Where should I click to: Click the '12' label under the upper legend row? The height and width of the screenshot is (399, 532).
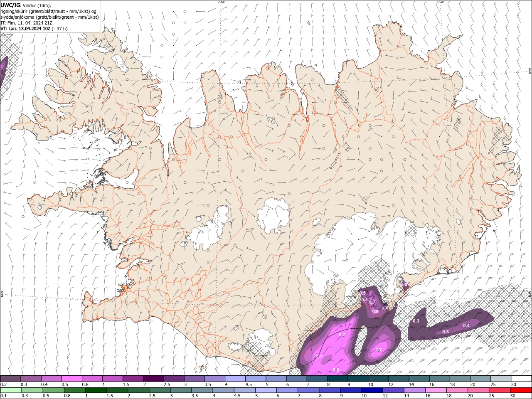coord(391,384)
